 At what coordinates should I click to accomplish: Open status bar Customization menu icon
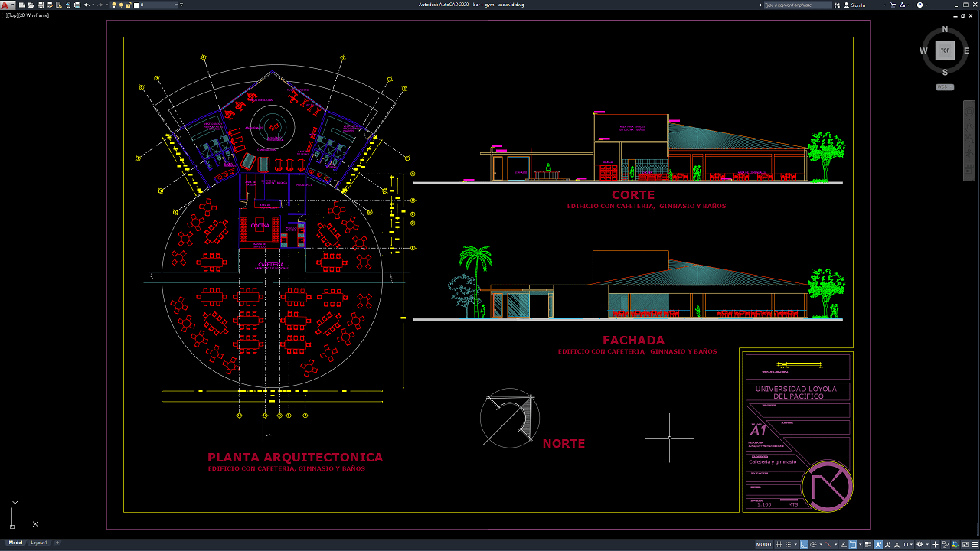coord(973,544)
